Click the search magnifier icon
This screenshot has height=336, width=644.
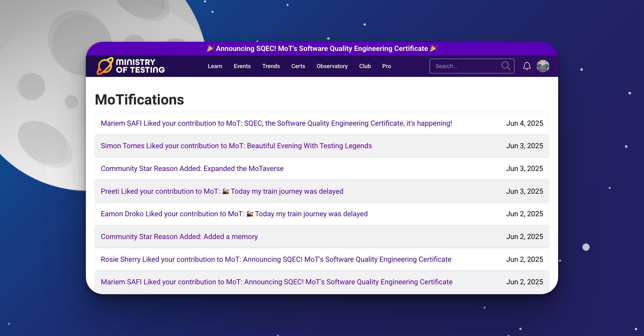coord(506,66)
